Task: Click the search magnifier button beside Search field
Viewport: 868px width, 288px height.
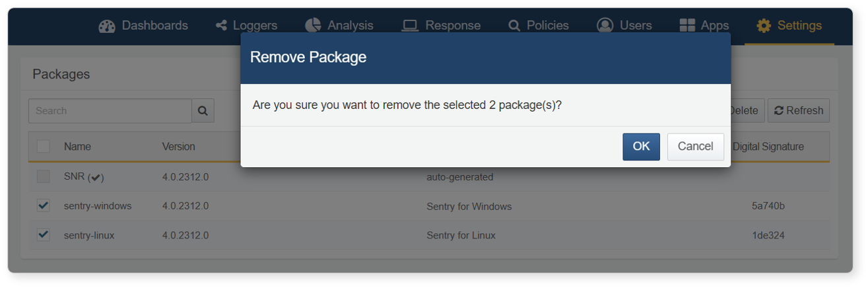Action: point(203,111)
